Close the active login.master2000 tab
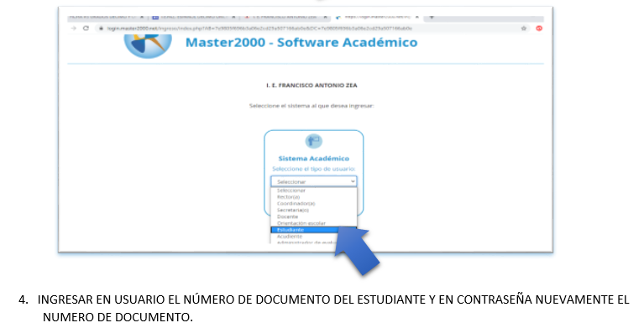This screenshot has height=328, width=644. point(416,18)
